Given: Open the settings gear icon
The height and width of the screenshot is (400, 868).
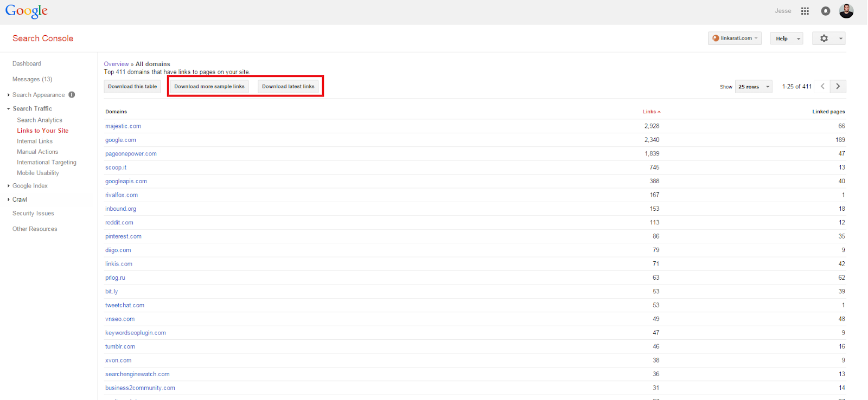Looking at the screenshot, I should [824, 38].
